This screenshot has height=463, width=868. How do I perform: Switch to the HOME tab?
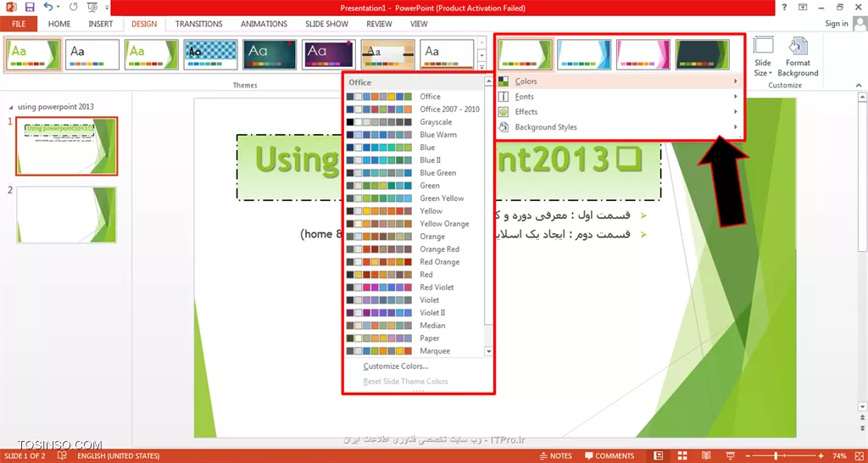point(59,24)
